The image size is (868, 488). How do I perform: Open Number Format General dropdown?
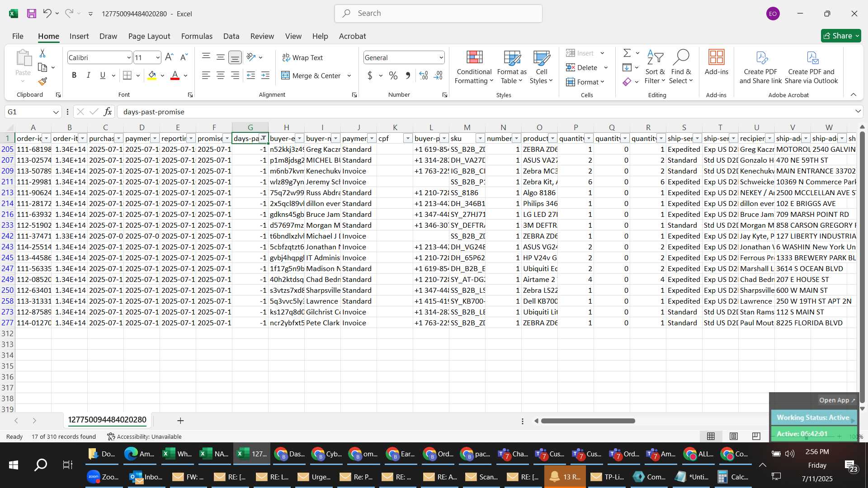[441, 58]
